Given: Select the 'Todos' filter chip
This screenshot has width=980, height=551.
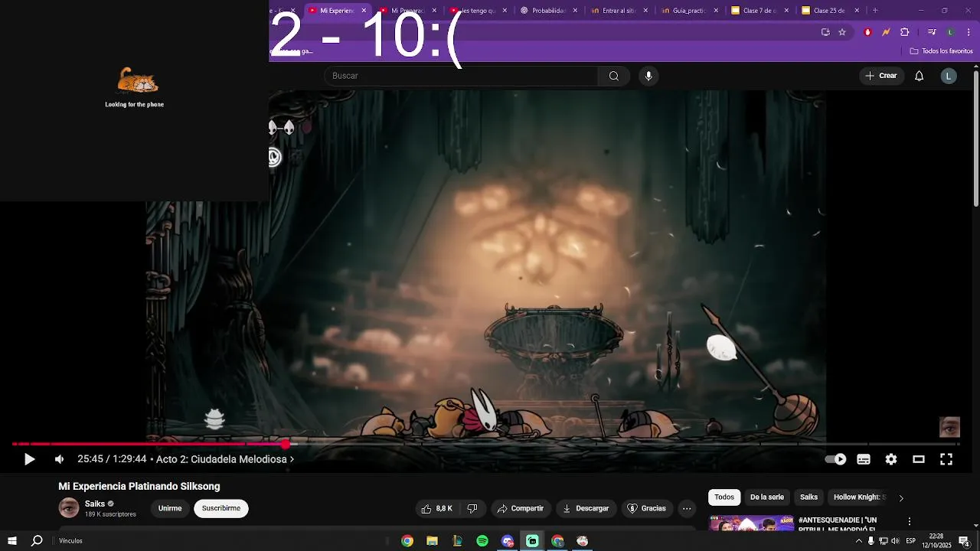Looking at the screenshot, I should (x=724, y=497).
